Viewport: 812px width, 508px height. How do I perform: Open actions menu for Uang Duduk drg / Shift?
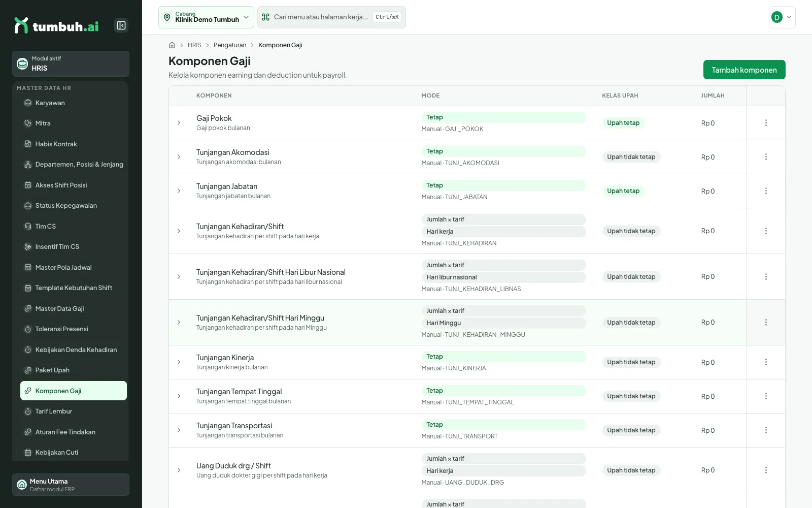tap(766, 470)
